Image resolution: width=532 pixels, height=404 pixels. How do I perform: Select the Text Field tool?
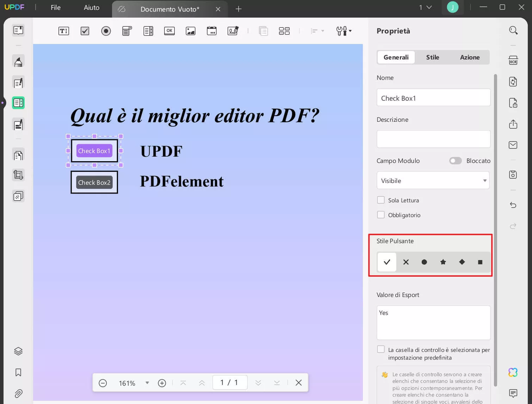pyautogui.click(x=64, y=31)
